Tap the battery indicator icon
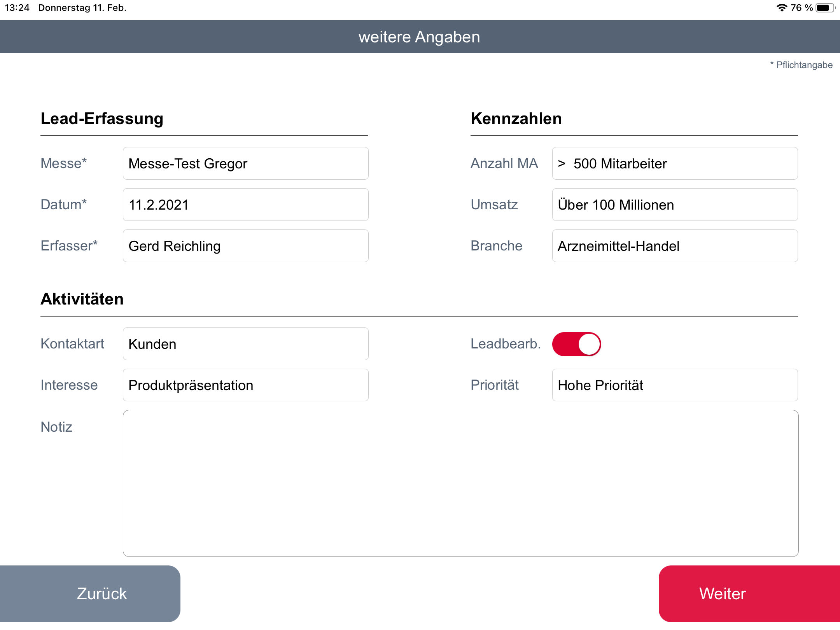Screen dimensions: 840x630 (x=824, y=8)
